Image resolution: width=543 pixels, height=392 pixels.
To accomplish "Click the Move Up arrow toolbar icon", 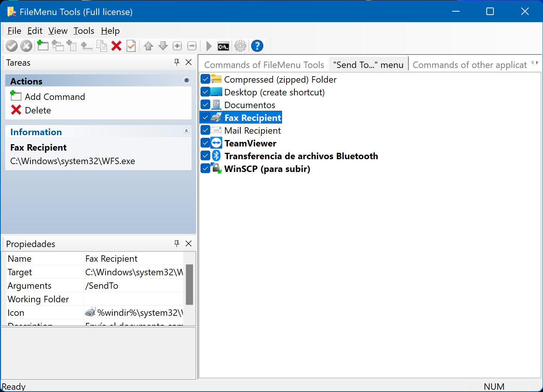I will point(148,46).
